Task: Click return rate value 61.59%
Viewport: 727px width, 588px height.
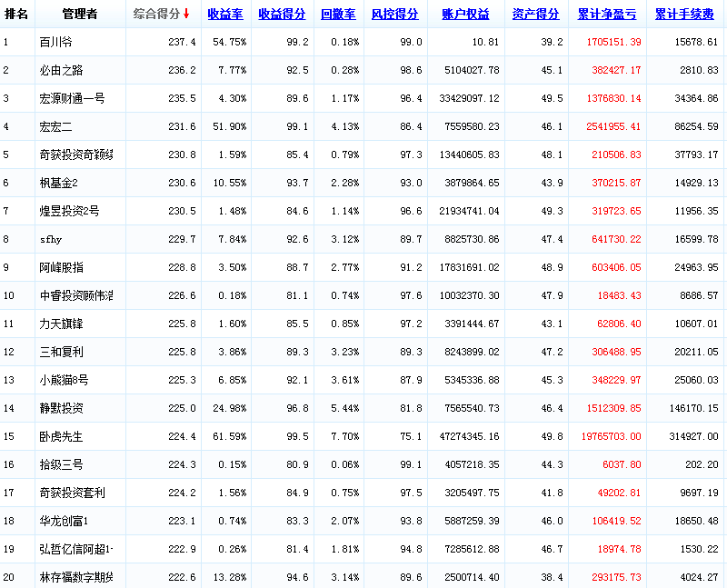Action: pos(230,436)
